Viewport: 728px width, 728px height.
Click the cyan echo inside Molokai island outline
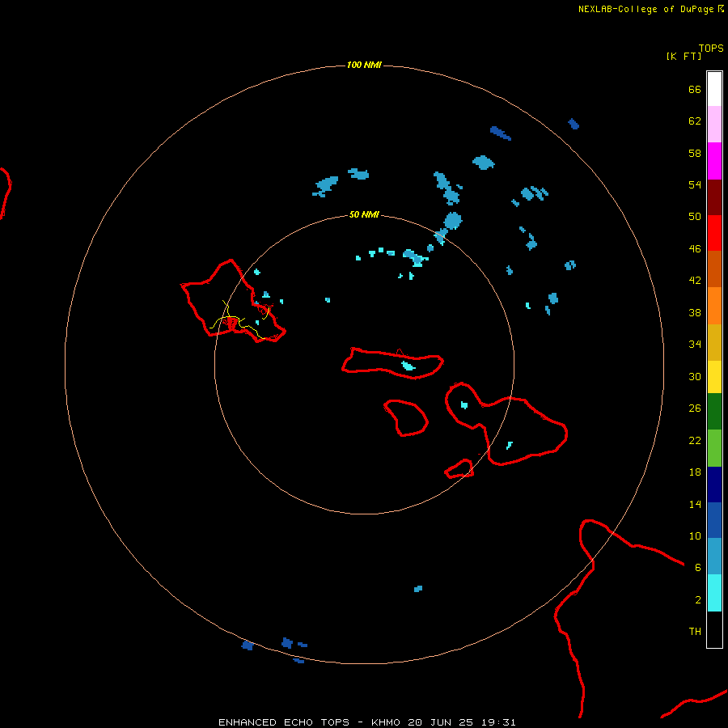coord(408,366)
